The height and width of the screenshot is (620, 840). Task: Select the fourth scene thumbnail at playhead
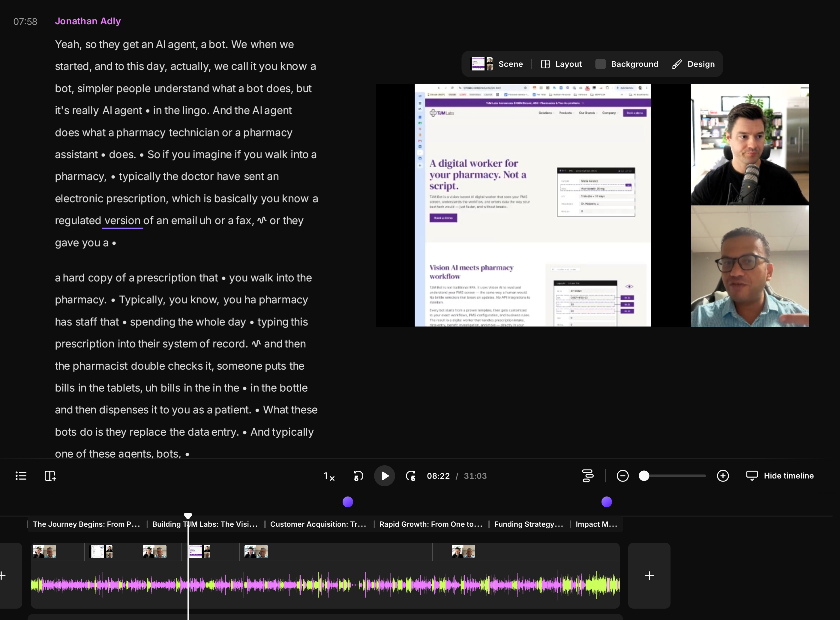click(199, 552)
